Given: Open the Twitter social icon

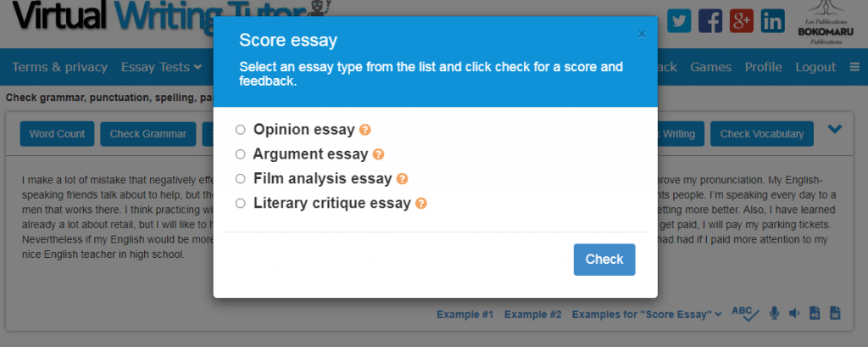Looking at the screenshot, I should coord(679,21).
